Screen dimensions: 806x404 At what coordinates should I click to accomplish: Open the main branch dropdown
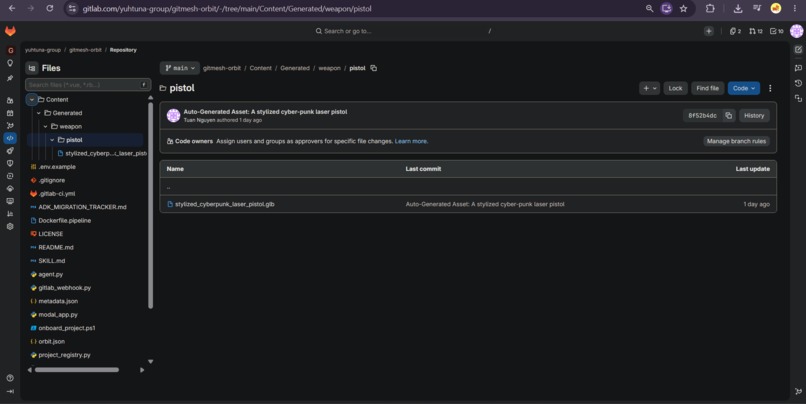pyautogui.click(x=180, y=68)
